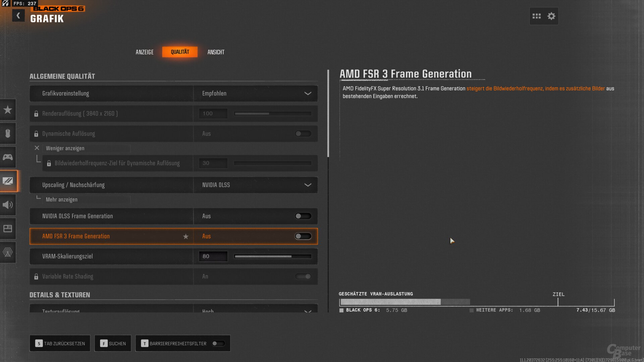Toggle NVIDIA DLSS Frame Generation switch
This screenshot has width=644, height=362.
(303, 216)
